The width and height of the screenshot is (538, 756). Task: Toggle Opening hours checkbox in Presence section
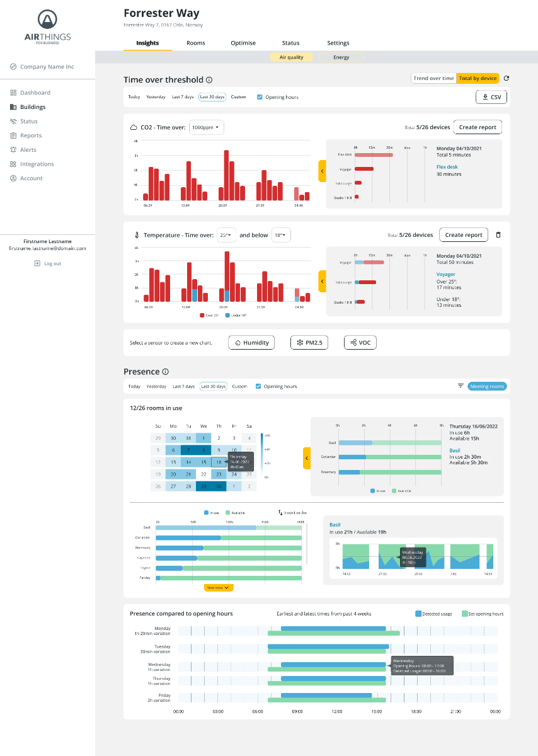pos(258,386)
